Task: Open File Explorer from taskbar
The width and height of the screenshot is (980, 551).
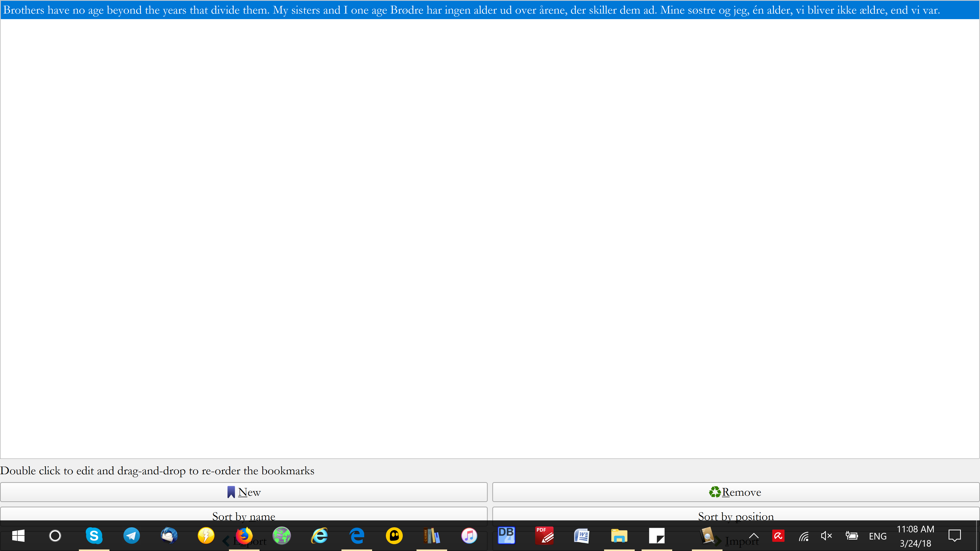Action: [x=619, y=536]
